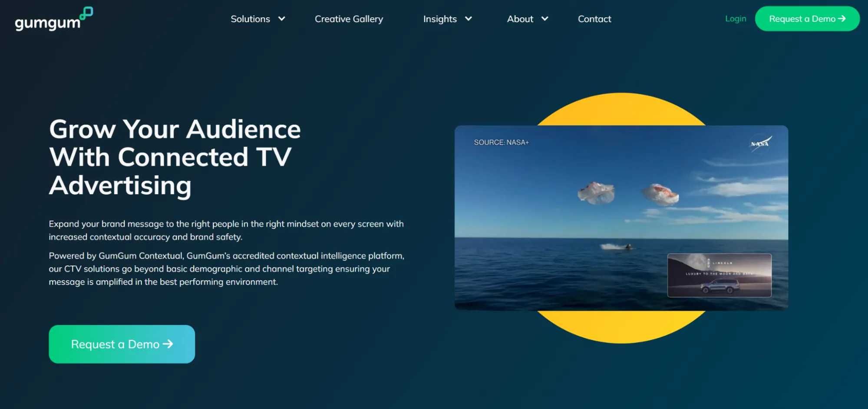868x409 pixels.
Task: Click the NASA logo in video preview
Action: pyautogui.click(x=761, y=143)
